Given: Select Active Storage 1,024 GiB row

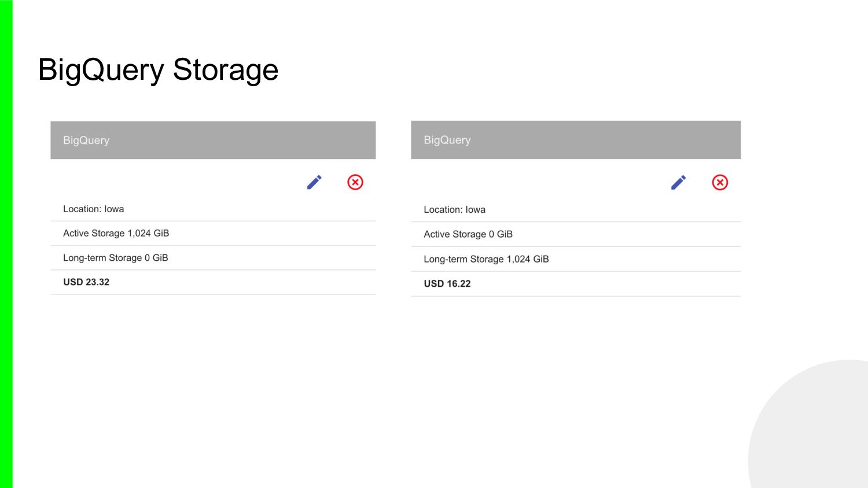Looking at the screenshot, I should tap(116, 233).
